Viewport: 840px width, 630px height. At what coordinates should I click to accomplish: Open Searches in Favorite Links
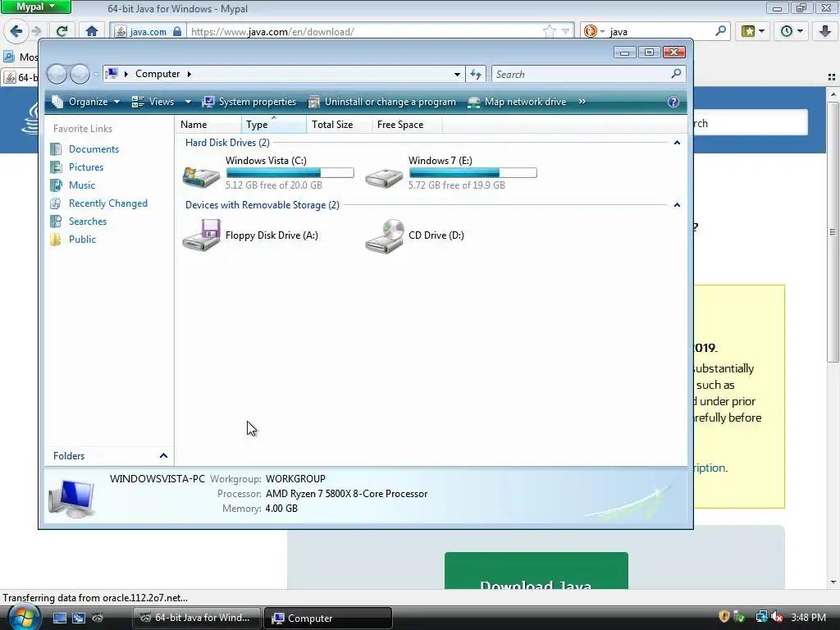click(87, 221)
